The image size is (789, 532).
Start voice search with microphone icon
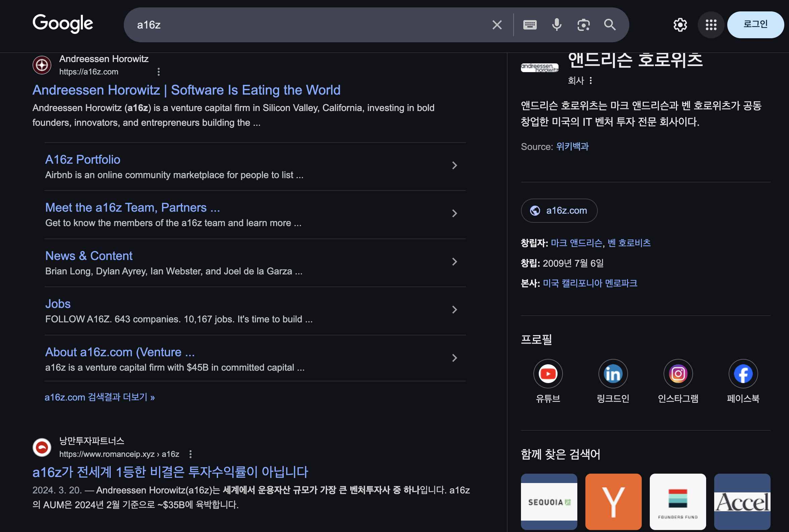click(556, 25)
